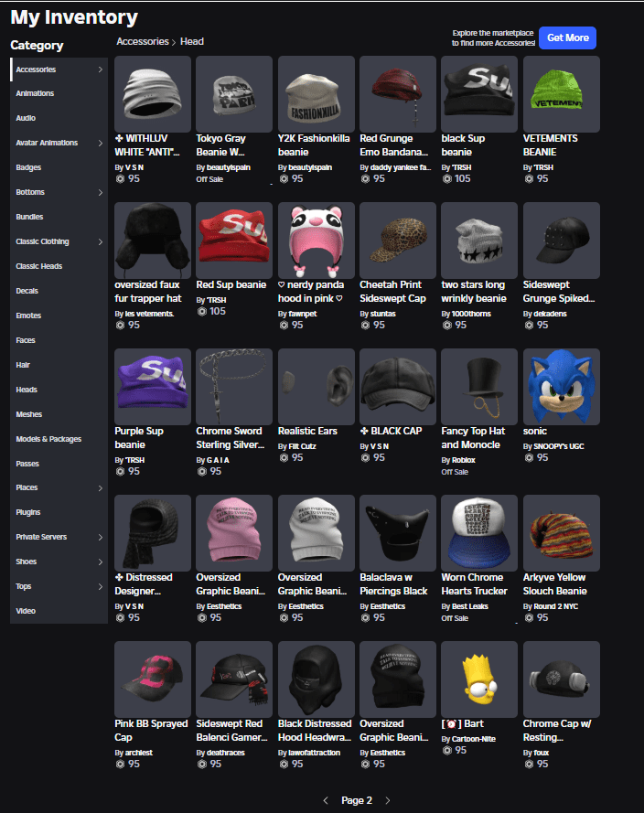Open the Bart head item thumbnail
644x813 pixels.
pyautogui.click(x=478, y=679)
